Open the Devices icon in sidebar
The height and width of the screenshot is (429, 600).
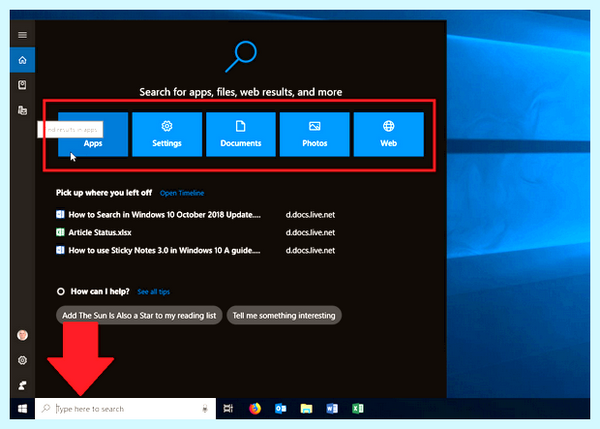22,110
